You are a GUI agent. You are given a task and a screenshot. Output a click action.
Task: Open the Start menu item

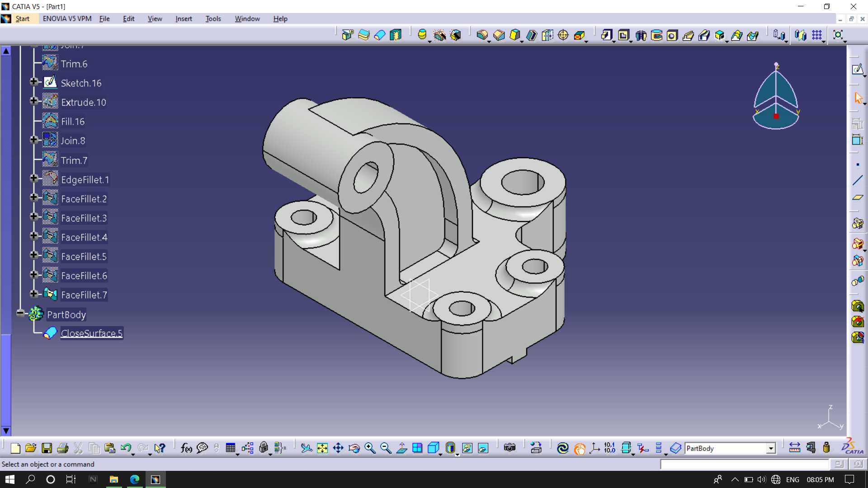click(22, 19)
